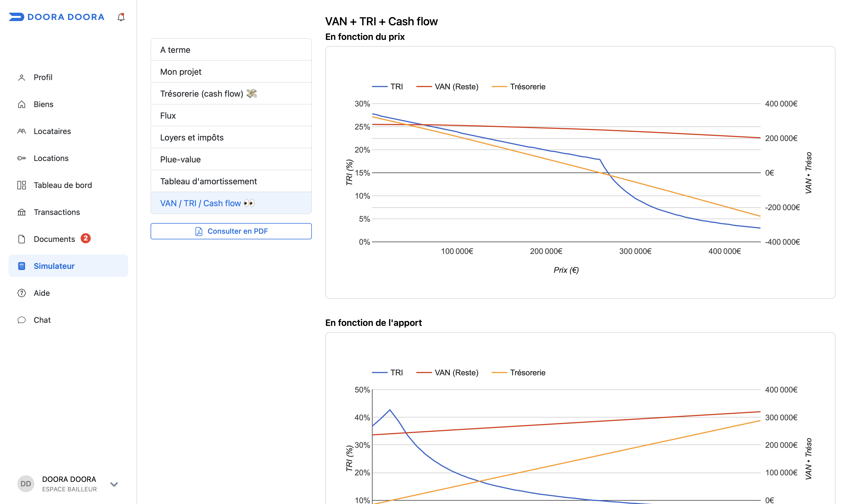Click the Profil person icon
Viewport: 849px width, 504px height.
pos(22,78)
